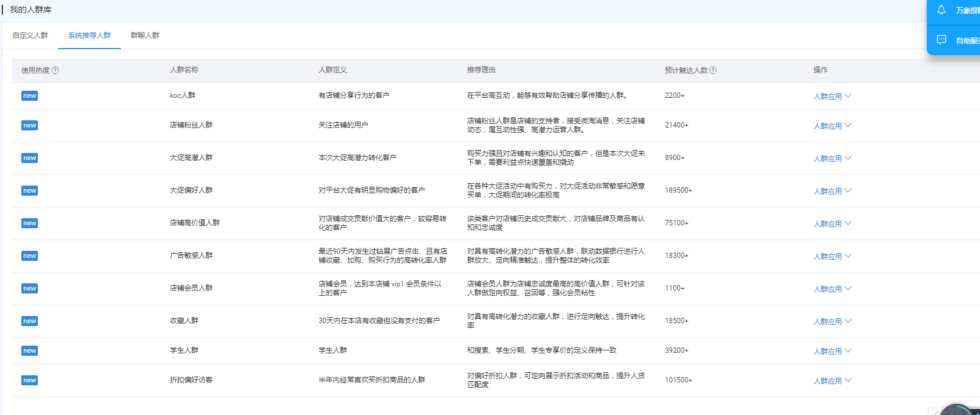The width and height of the screenshot is (980, 415).
Task: Expand 人群应用 dropdown for 店铺高价值人群
Action: (x=832, y=224)
